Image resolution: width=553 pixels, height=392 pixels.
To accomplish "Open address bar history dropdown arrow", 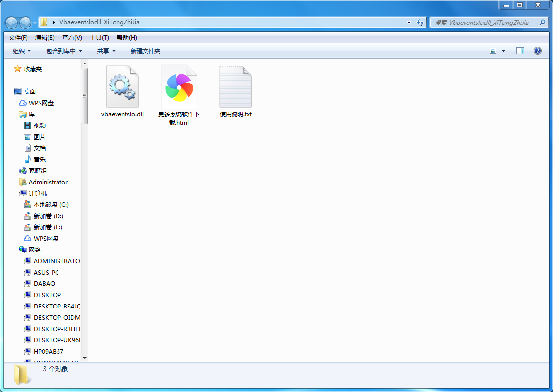I will tap(409, 22).
